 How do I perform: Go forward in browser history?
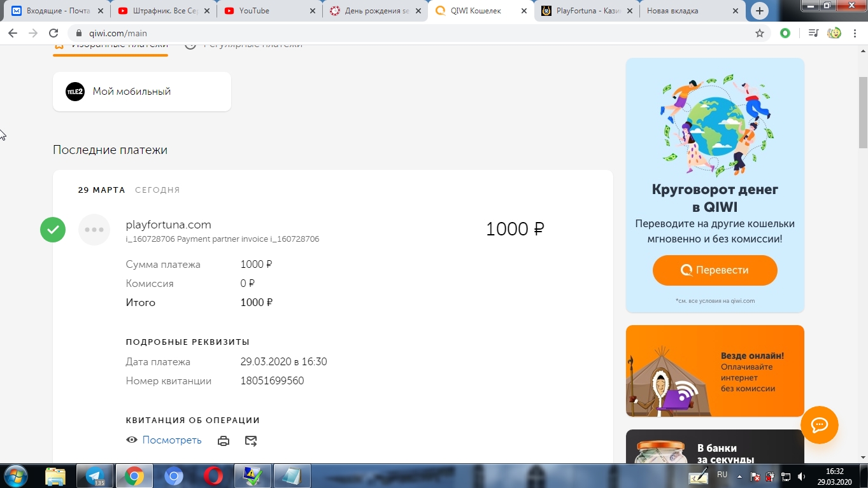pos(33,33)
